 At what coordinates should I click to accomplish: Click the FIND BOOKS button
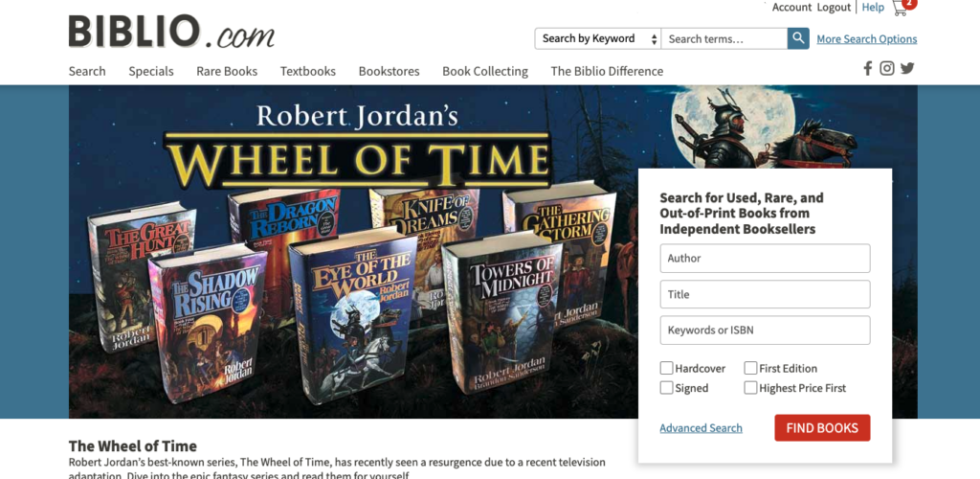pos(822,427)
